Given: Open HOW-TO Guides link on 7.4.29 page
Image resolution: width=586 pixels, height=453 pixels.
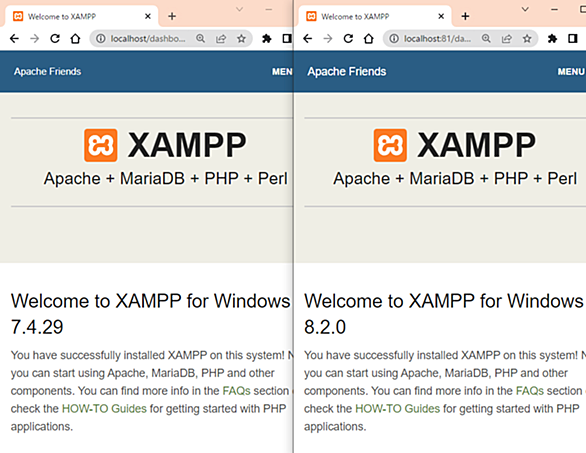Looking at the screenshot, I should point(104,409).
